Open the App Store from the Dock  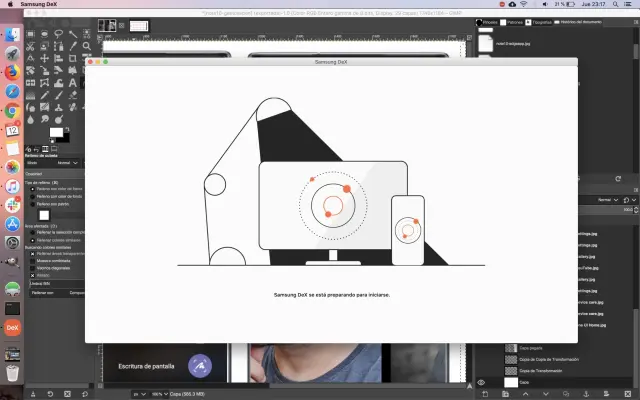(12, 224)
